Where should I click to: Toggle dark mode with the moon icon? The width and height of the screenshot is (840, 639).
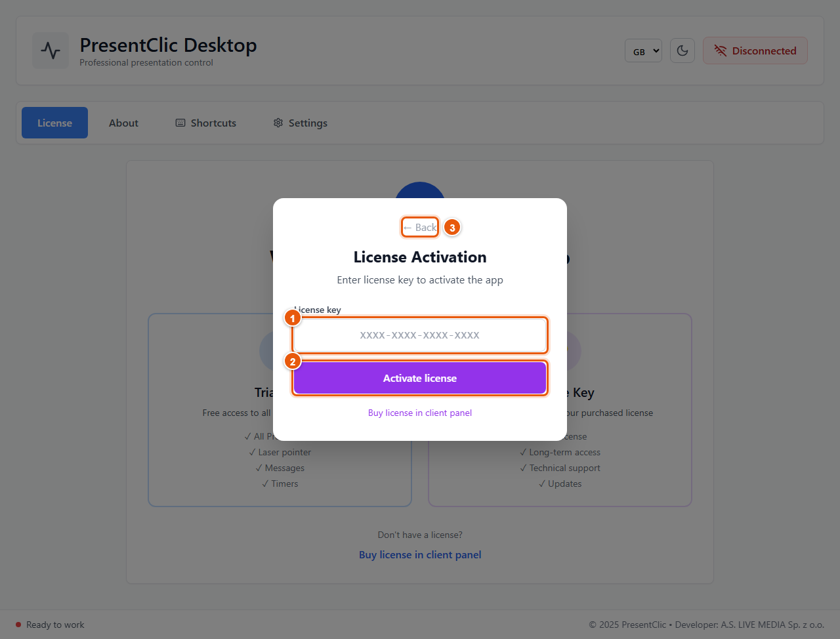pyautogui.click(x=682, y=51)
